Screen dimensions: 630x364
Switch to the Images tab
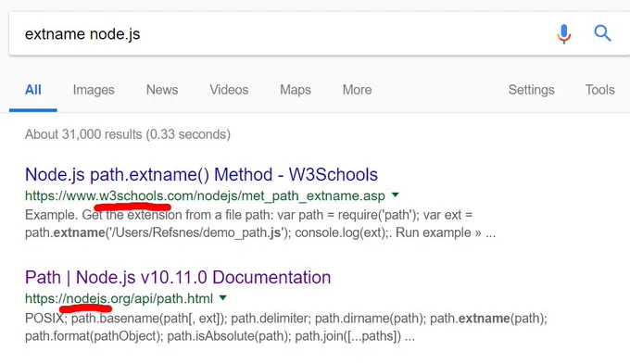pyautogui.click(x=94, y=90)
